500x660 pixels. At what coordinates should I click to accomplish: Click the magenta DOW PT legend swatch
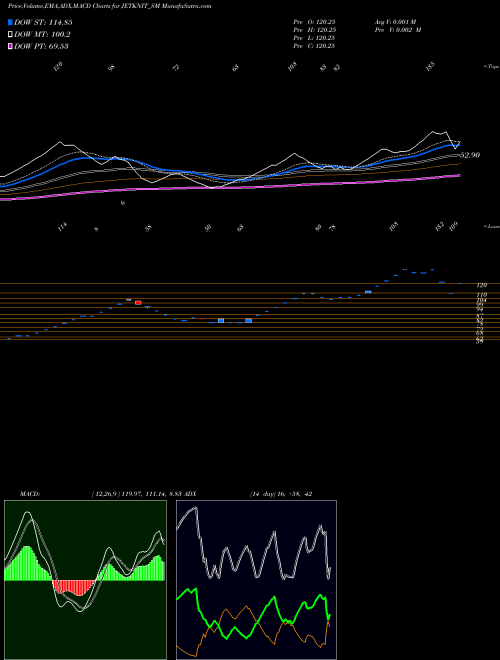coord(10,46)
